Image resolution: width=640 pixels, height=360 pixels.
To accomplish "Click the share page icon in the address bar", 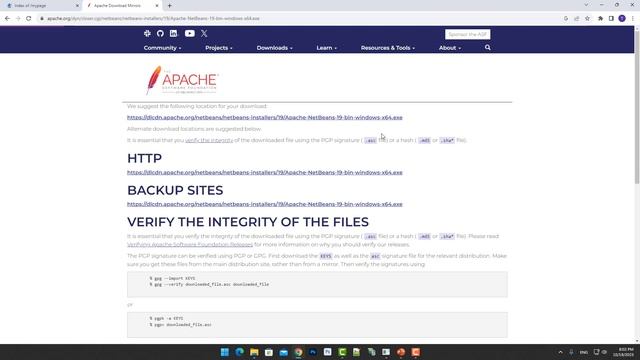I will coord(577,18).
